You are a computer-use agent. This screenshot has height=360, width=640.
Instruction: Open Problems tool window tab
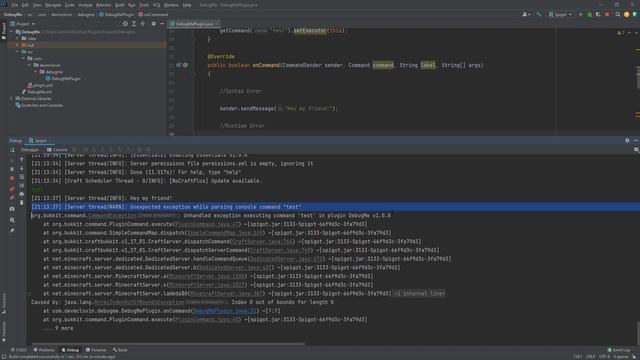pyautogui.click(x=44, y=350)
